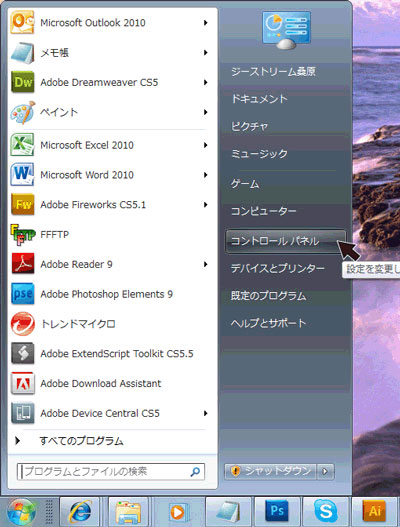
Task: Open the Microsoft Excel 2010 icon
Action: (22, 145)
